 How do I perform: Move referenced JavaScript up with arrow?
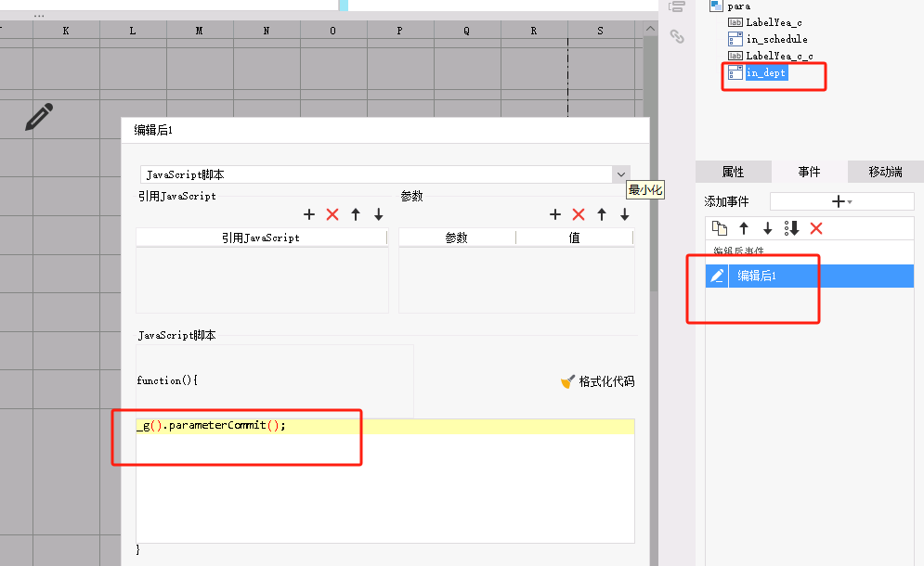tap(356, 214)
